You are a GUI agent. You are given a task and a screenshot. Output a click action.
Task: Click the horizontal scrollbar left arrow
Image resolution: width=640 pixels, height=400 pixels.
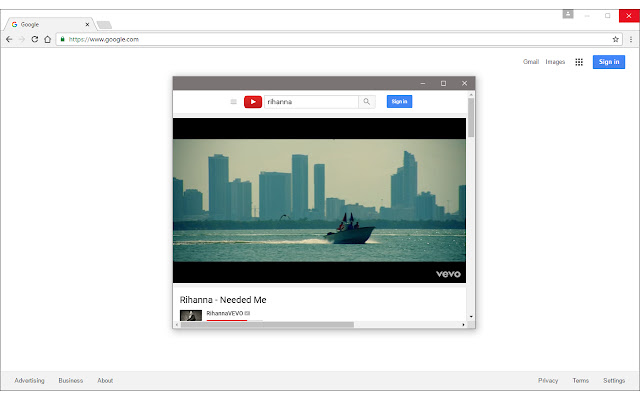176,325
